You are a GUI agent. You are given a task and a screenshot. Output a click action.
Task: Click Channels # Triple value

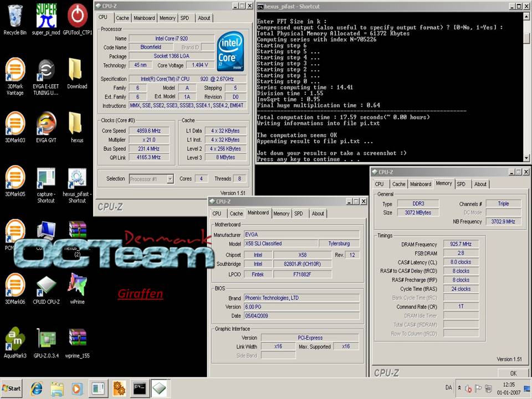(503, 203)
